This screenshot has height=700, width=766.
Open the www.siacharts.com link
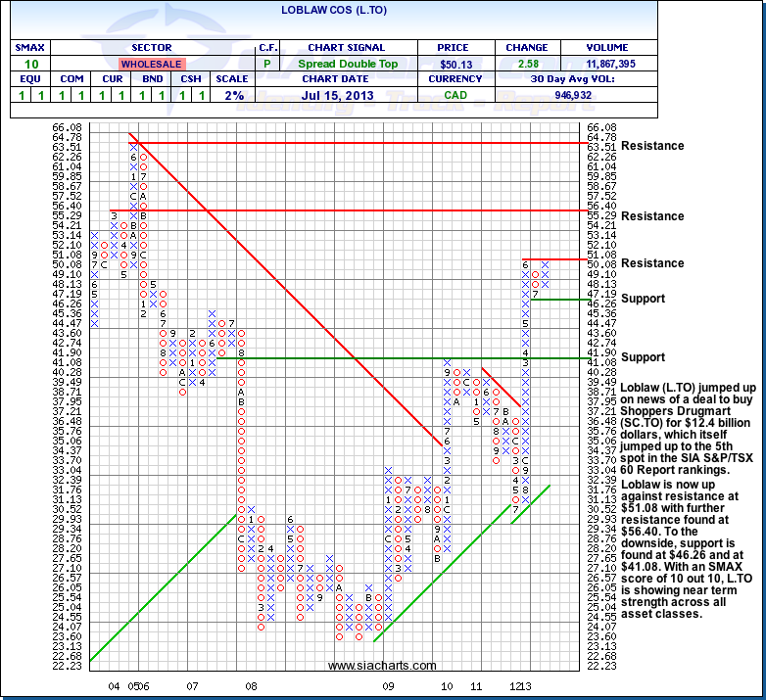point(367,666)
